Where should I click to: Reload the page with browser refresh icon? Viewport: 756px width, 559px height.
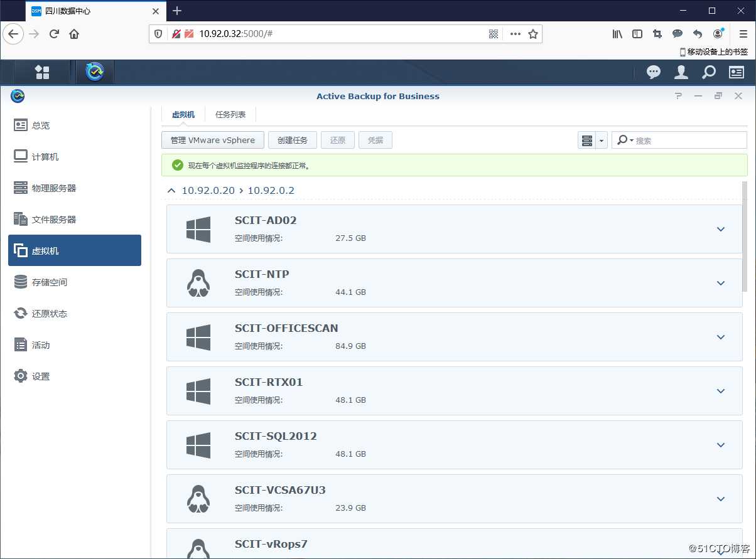tap(54, 34)
